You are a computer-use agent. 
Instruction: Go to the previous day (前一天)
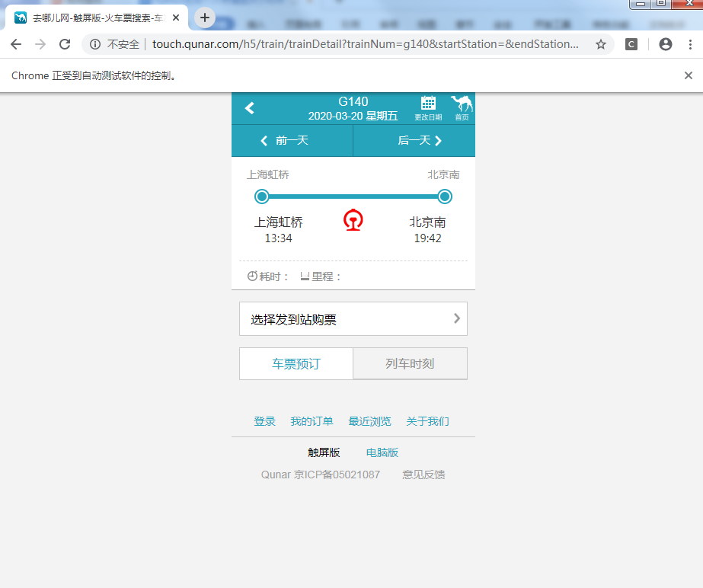point(292,141)
